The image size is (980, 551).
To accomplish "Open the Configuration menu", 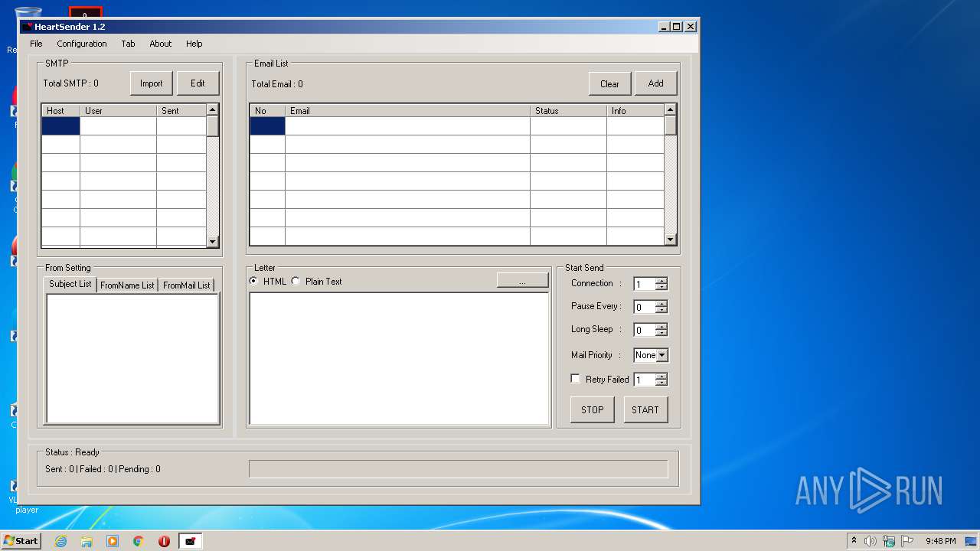I will pos(82,44).
